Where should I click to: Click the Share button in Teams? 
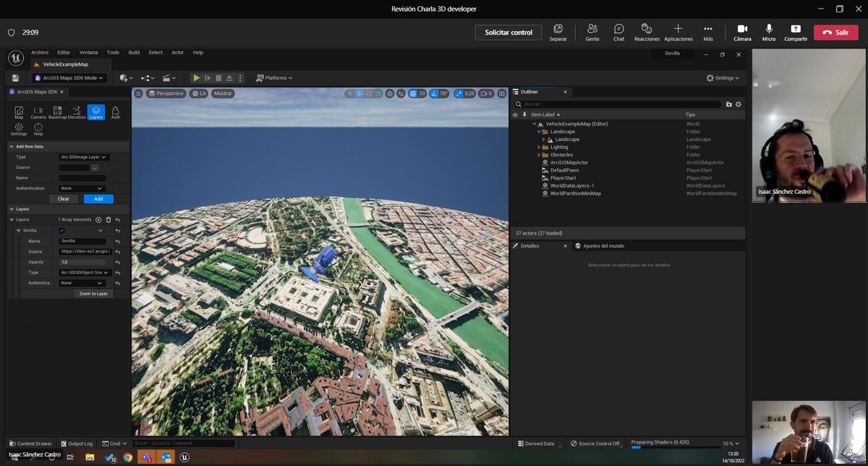pyautogui.click(x=796, y=32)
